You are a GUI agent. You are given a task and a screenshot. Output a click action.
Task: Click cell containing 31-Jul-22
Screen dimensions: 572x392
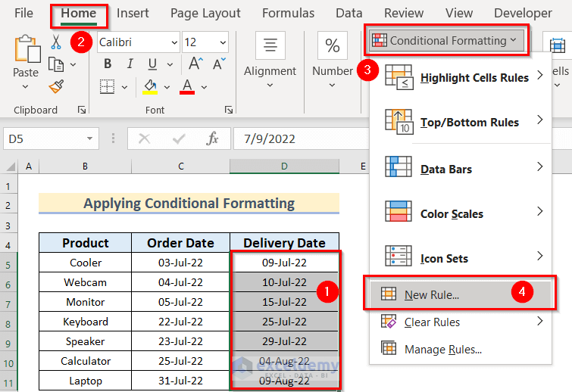point(180,381)
